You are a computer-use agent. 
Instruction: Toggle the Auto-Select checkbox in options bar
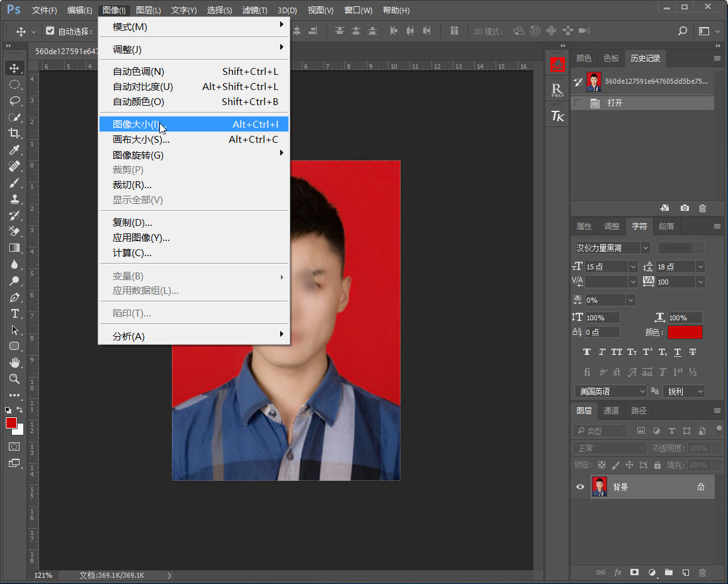coord(50,31)
